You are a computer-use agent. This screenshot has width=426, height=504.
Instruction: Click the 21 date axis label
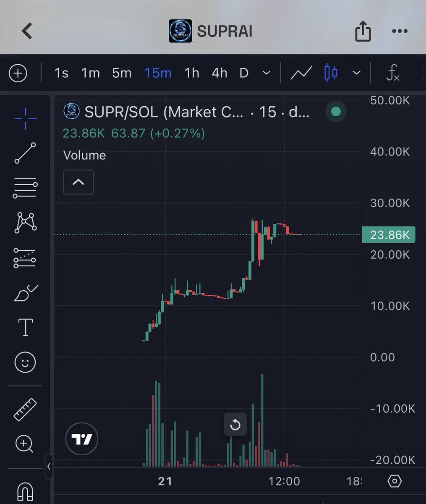pos(165,481)
